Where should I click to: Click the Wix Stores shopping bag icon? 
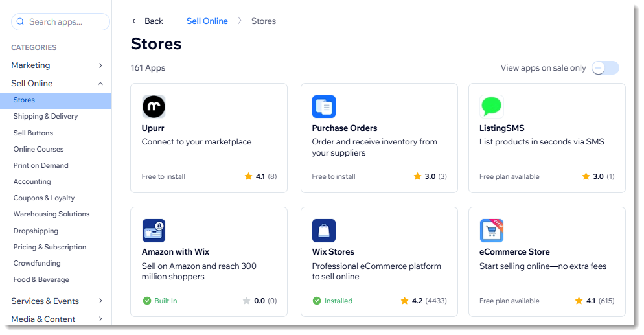[x=323, y=230]
